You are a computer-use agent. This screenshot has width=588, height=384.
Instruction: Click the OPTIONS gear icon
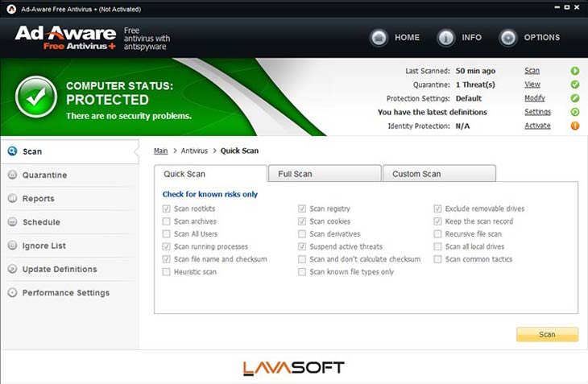[x=508, y=38]
